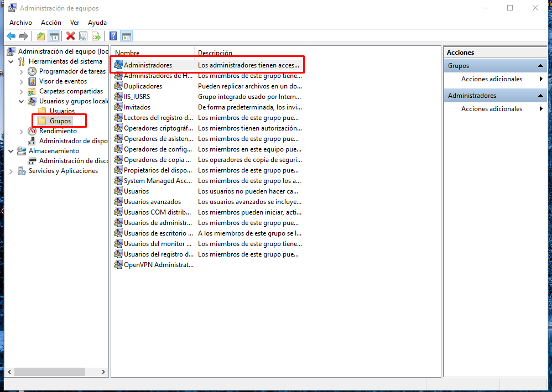Open Acciones adicionales under the Grupos section
This screenshot has width=552, height=392.
coord(492,79)
